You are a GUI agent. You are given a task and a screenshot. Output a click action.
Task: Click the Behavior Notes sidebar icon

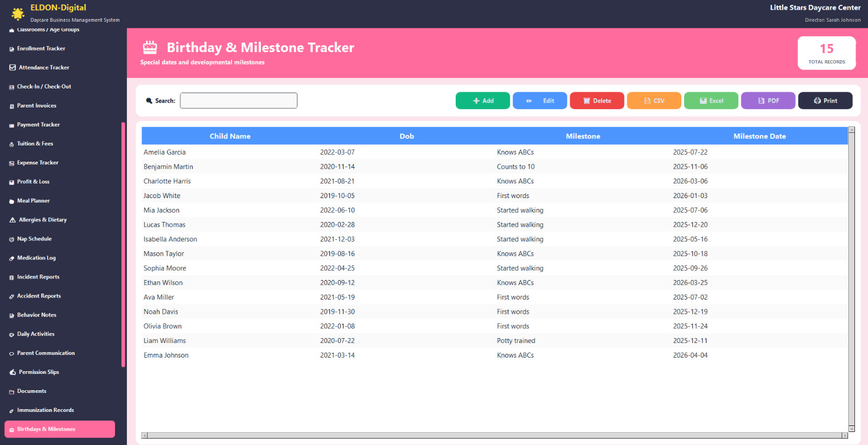pyautogui.click(x=11, y=315)
